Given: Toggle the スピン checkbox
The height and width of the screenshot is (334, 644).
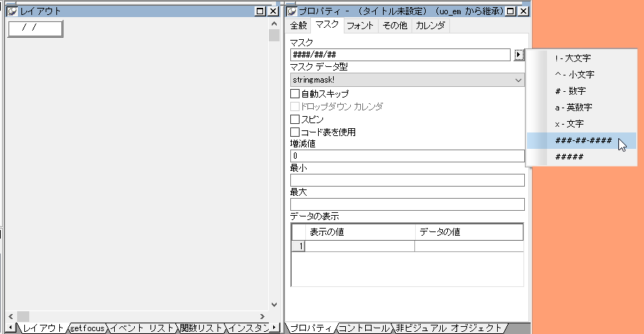Looking at the screenshot, I should point(295,119).
